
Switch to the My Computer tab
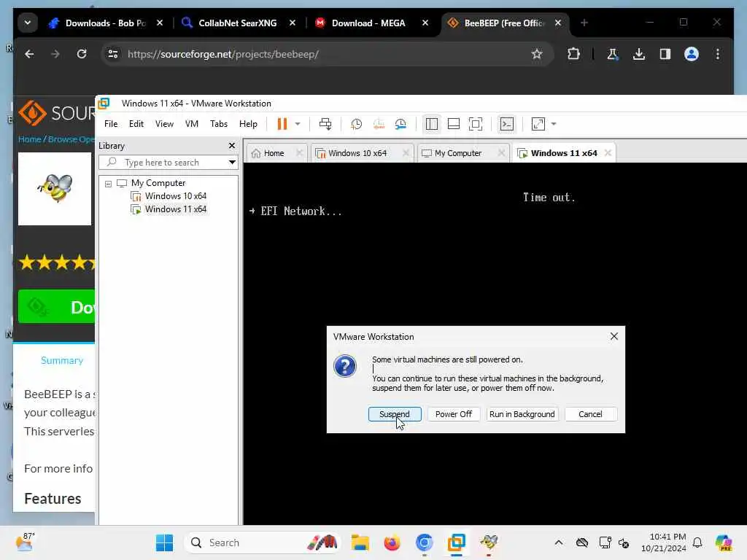pos(457,153)
